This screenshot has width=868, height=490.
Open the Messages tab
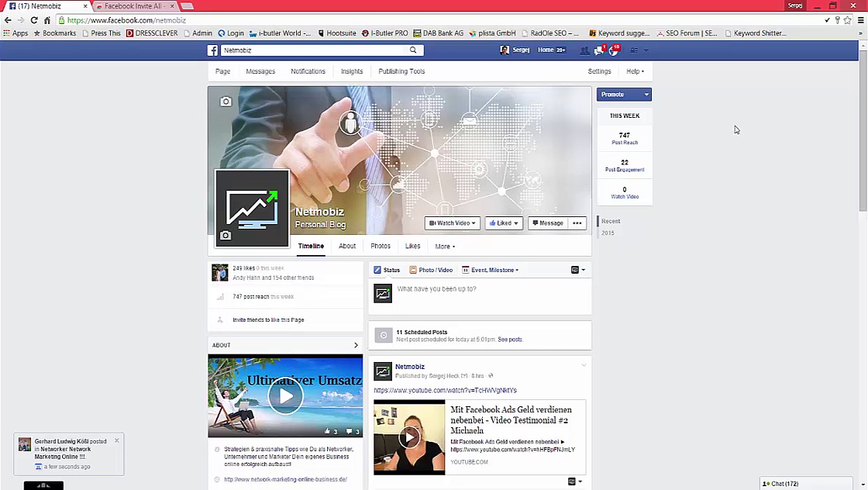point(260,71)
